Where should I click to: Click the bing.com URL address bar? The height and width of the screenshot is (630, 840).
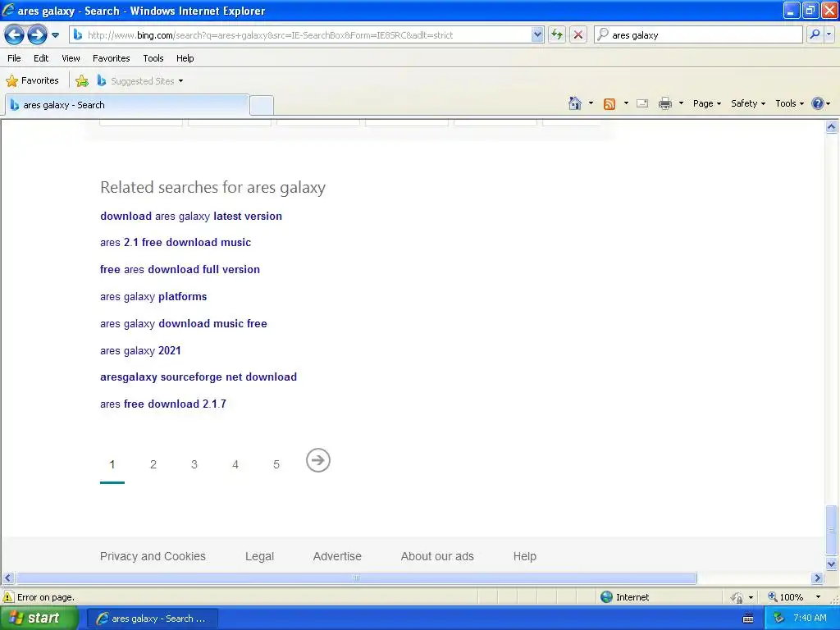coord(300,35)
